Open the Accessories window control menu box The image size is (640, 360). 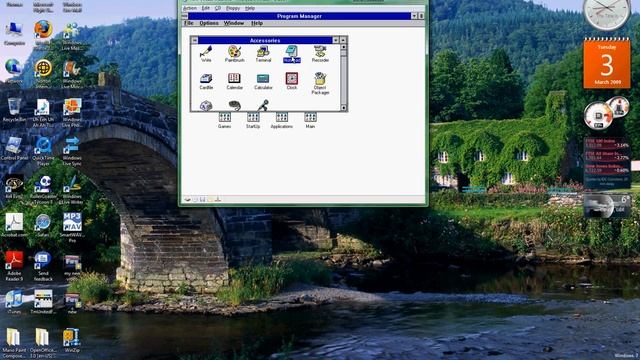click(x=195, y=40)
